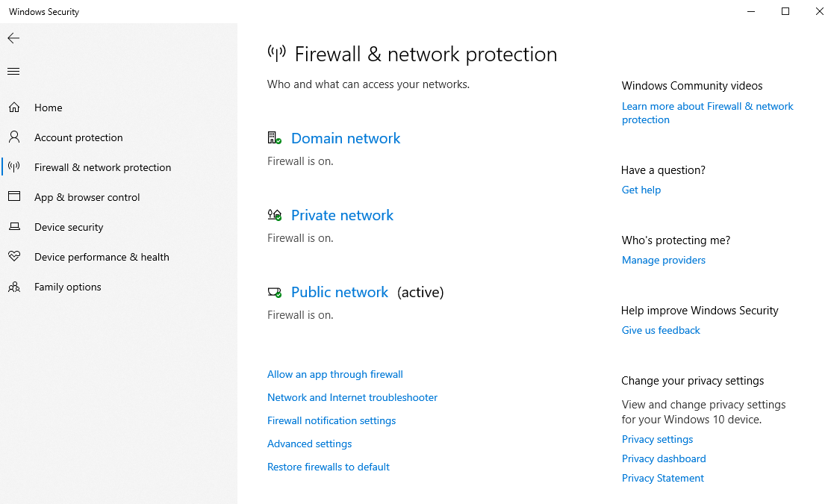Open Firewall & network protection sidebar item

(x=102, y=167)
